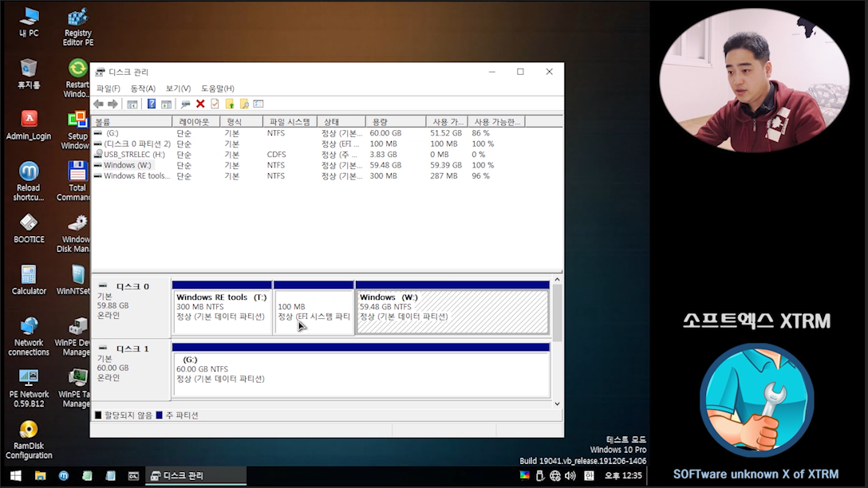Sort by the 용량 column header
Viewport: 868px width, 488px height.
pos(395,122)
